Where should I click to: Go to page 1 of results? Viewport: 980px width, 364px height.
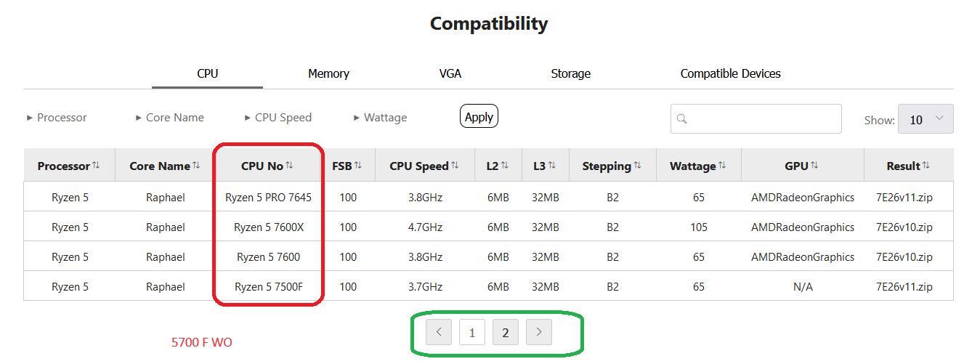[x=472, y=333]
